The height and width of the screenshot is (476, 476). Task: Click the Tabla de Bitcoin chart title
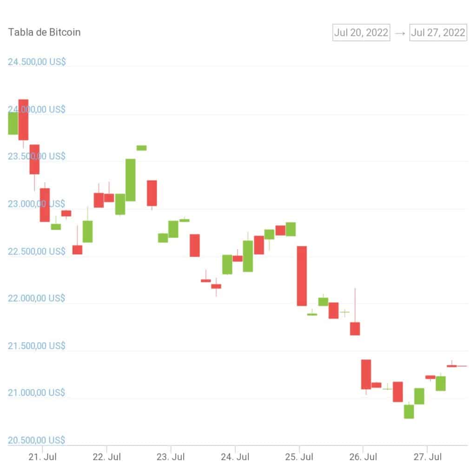[44, 33]
